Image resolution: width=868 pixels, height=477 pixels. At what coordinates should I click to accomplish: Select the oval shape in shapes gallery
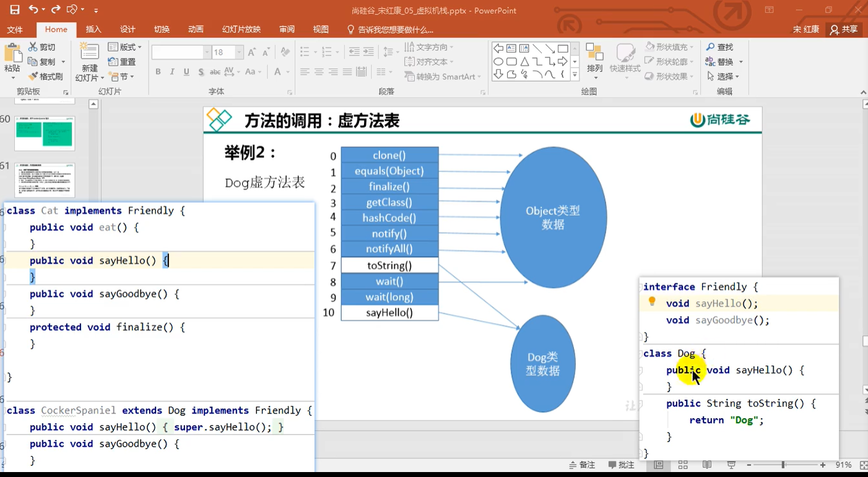click(x=498, y=62)
